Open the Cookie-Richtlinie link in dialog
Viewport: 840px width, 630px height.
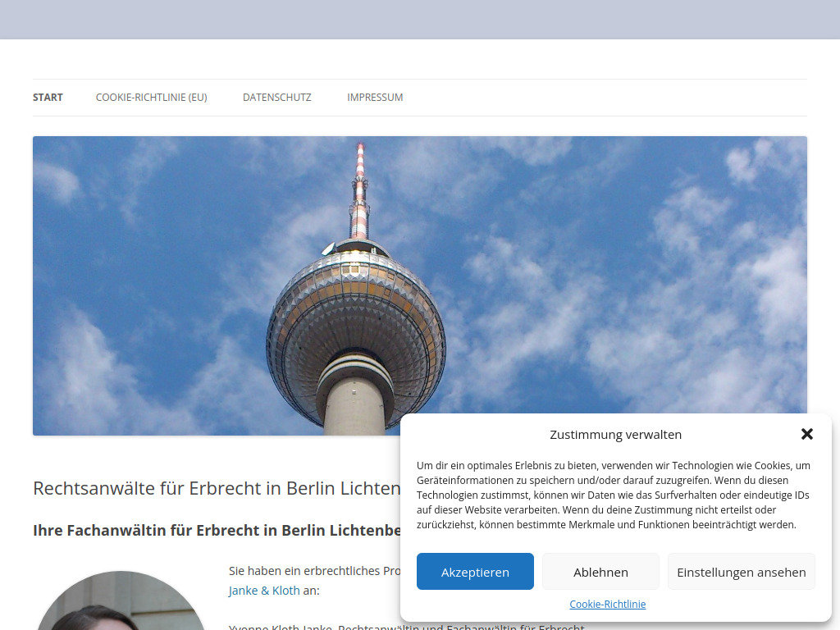(608, 605)
